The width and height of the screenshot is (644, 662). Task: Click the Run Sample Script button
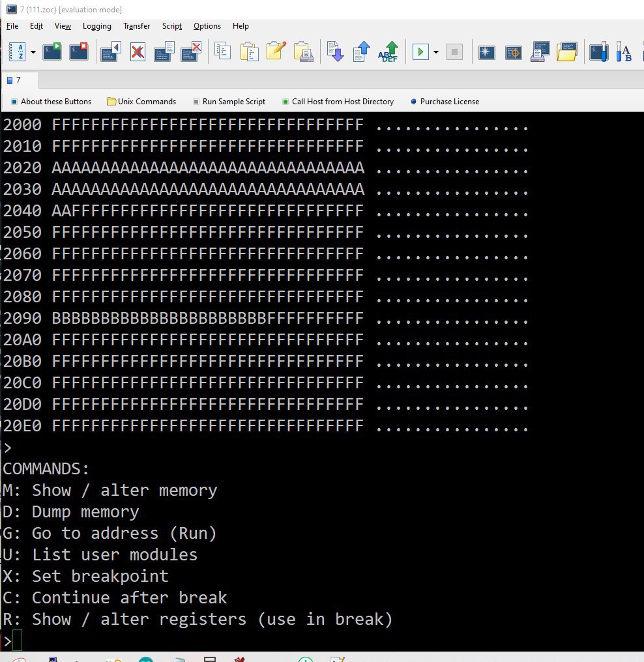pyautogui.click(x=229, y=102)
